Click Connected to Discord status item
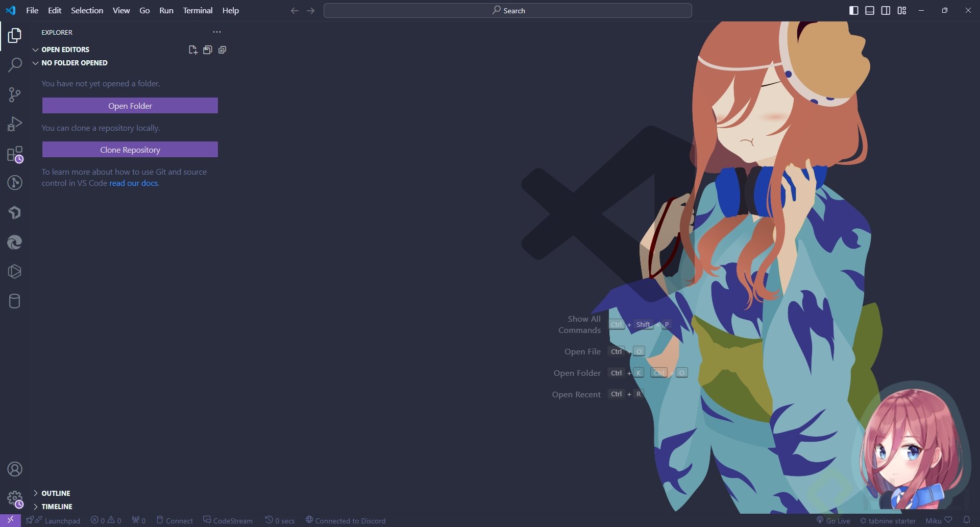 point(346,520)
